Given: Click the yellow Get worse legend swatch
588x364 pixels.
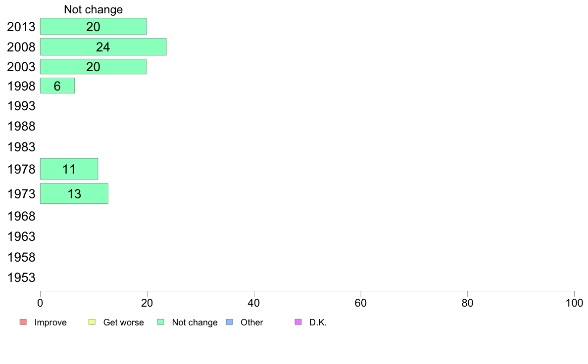Looking at the screenshot, I should point(92,322).
